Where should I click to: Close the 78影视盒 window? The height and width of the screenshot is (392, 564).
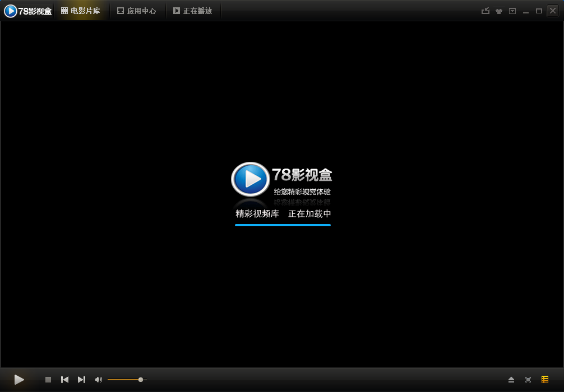553,11
